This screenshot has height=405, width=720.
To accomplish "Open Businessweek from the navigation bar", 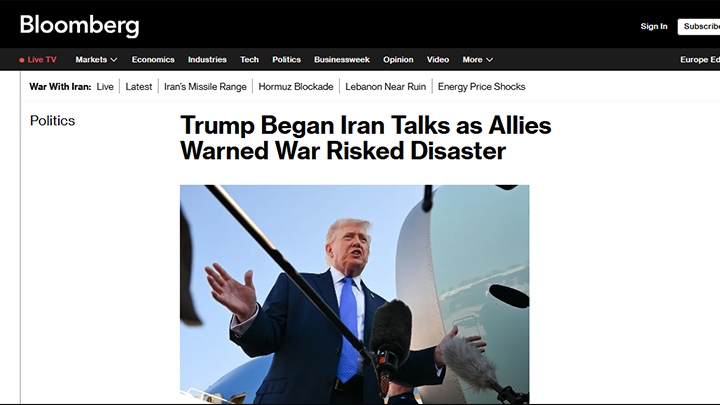I will (342, 60).
